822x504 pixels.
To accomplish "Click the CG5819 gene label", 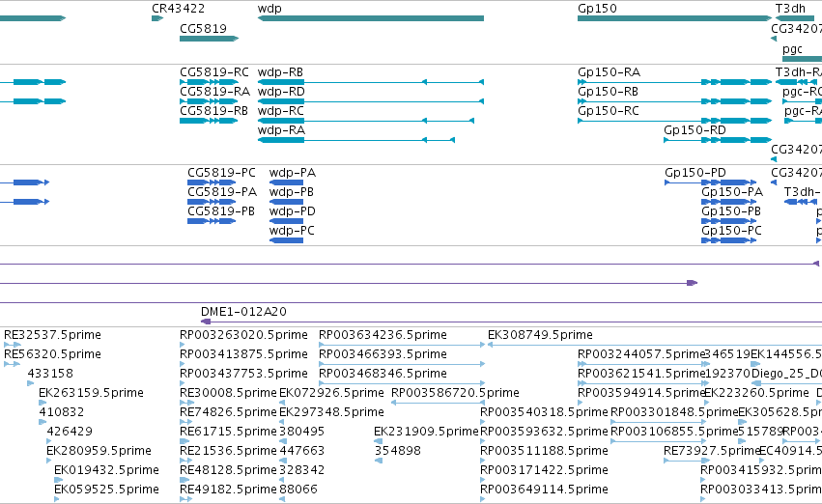I will coord(204,28).
